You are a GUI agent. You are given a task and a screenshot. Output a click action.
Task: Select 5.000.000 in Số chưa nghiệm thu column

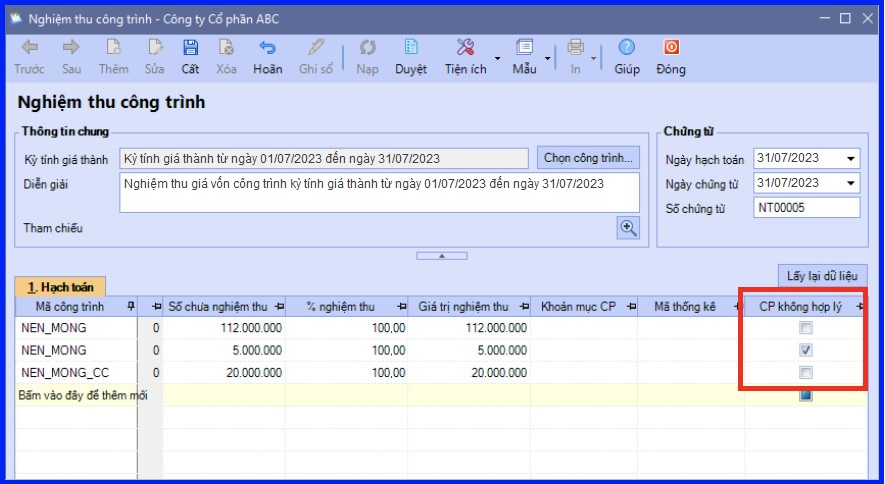(224, 350)
